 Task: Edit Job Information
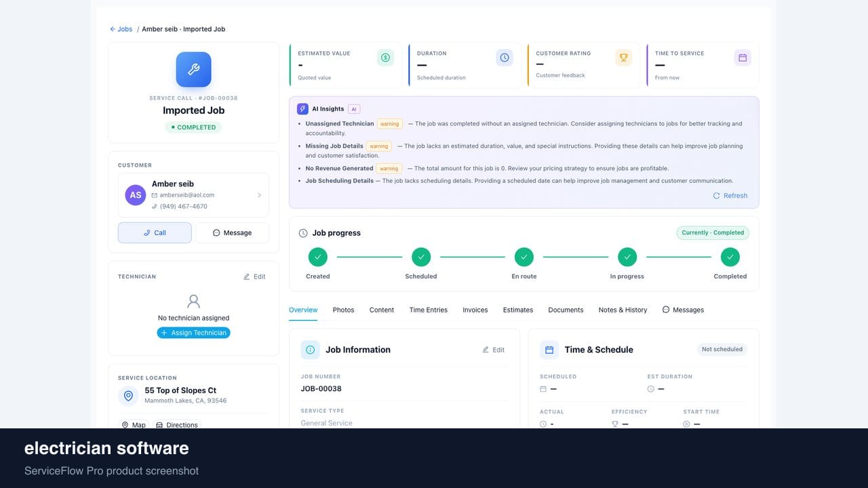(x=494, y=350)
